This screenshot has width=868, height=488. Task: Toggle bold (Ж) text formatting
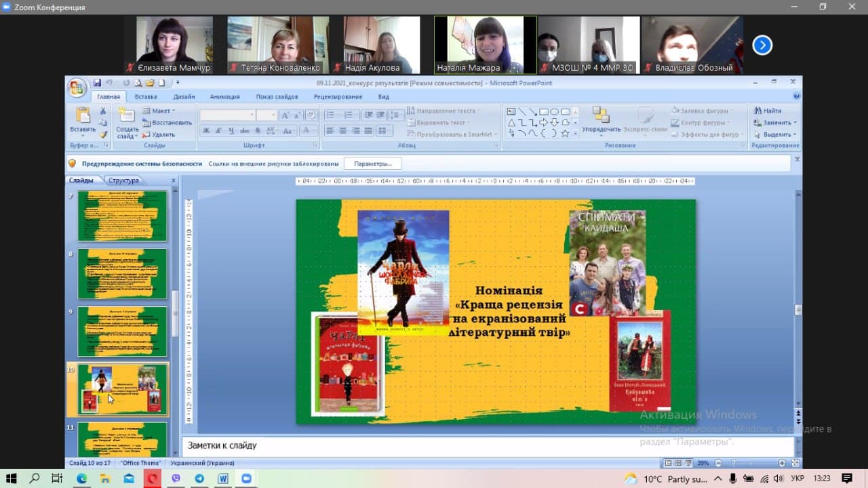click(207, 130)
